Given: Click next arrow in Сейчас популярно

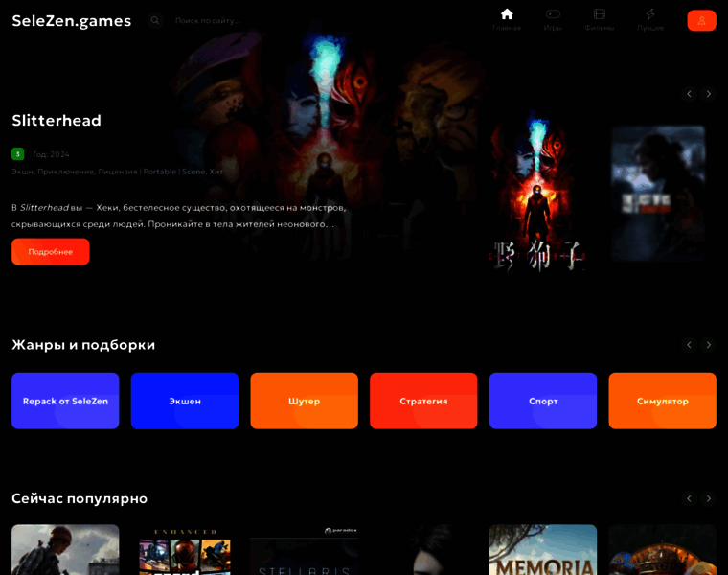Looking at the screenshot, I should click(709, 498).
